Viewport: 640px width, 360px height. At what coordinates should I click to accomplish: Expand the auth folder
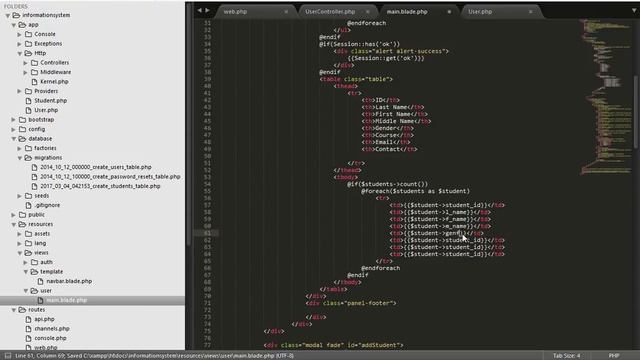26,262
